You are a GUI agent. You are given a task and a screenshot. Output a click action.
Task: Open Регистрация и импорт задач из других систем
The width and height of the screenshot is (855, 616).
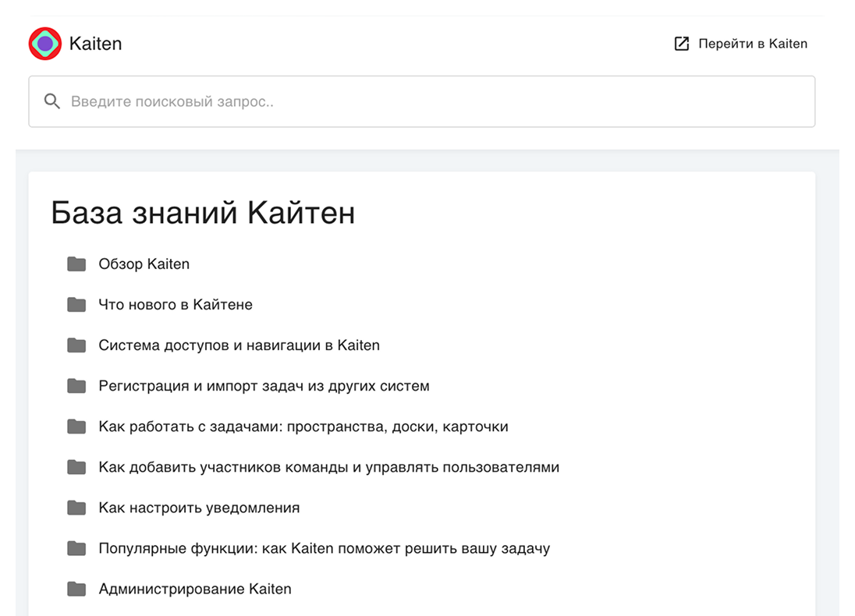(x=264, y=386)
